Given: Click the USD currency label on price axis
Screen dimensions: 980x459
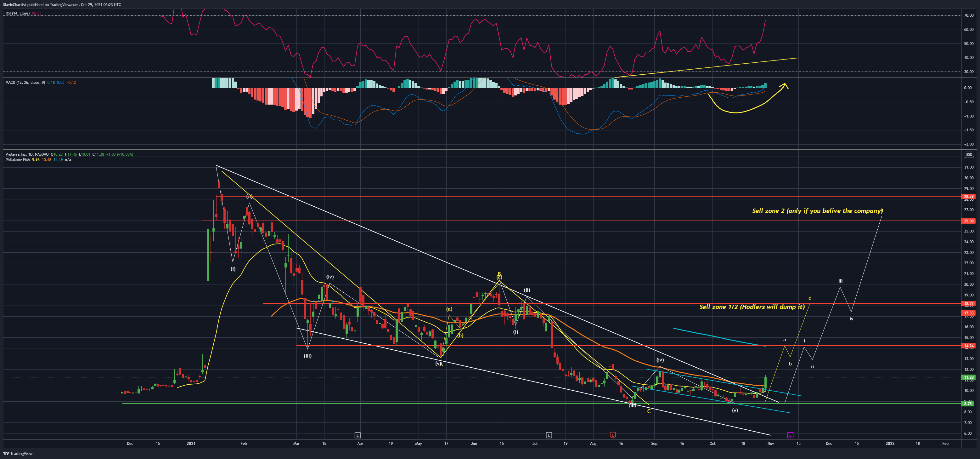Looking at the screenshot, I should (x=969, y=155).
